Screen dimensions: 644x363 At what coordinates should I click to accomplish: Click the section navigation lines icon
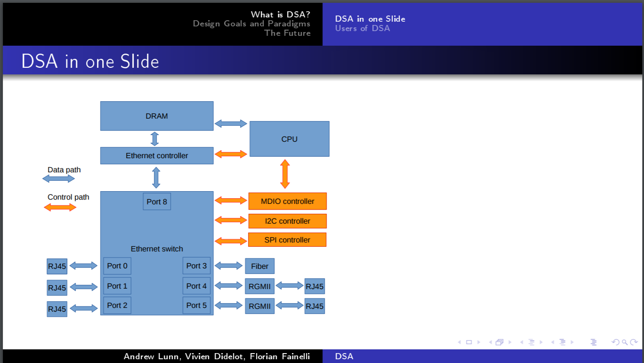(563, 342)
